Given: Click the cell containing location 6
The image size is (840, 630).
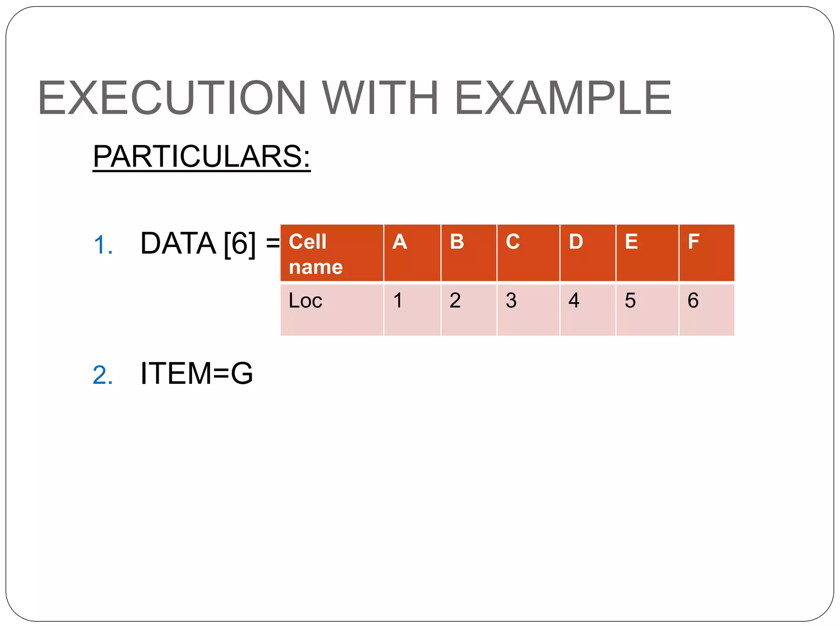Looking at the screenshot, I should pos(707,310).
